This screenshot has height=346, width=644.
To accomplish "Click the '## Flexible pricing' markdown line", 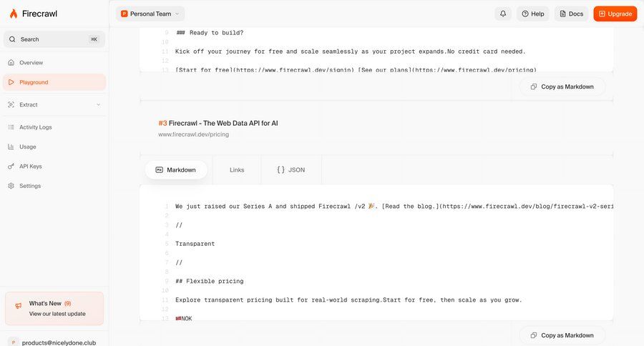I will [210, 281].
